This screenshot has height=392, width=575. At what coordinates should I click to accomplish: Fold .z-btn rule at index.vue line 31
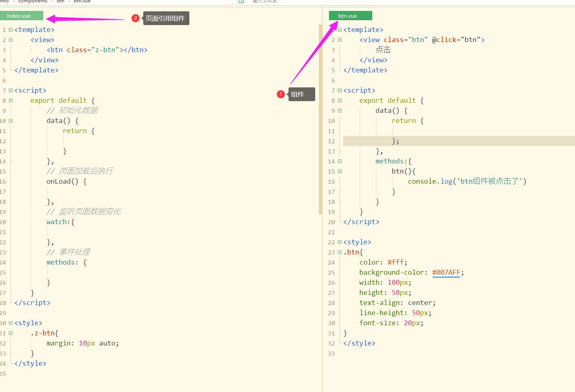[x=11, y=333]
